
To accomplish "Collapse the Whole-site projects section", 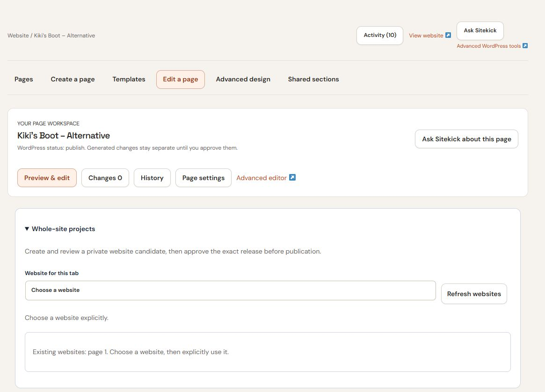I will pos(60,229).
